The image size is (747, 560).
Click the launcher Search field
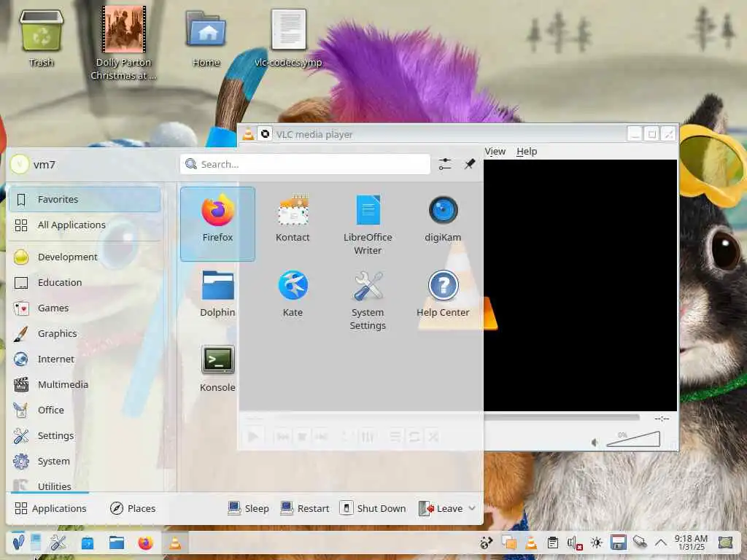[305, 164]
